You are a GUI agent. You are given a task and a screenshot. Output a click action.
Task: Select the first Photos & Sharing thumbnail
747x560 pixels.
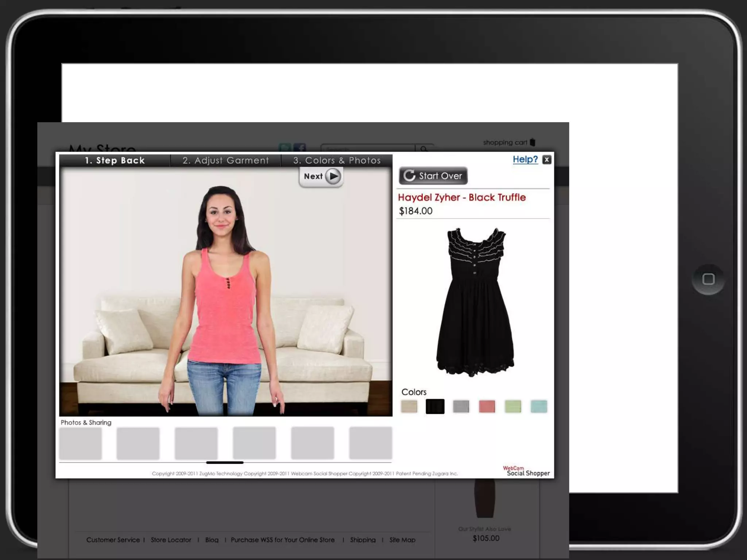click(80, 443)
